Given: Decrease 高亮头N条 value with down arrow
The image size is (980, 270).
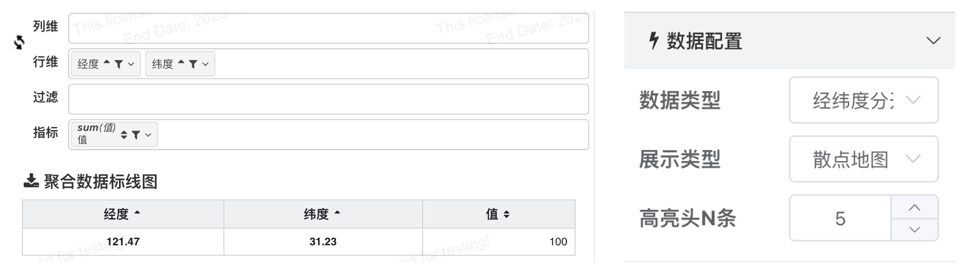Looking at the screenshot, I should click(914, 229).
